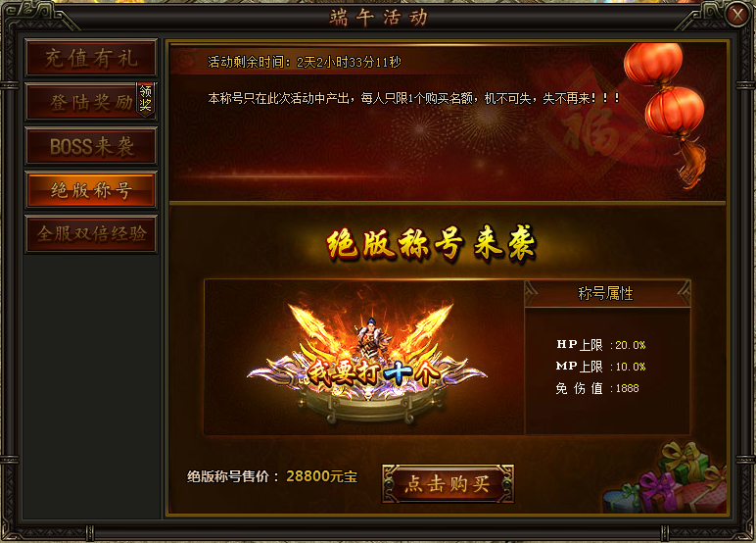Close the 端午活动 window
Viewport: 756px width, 543px height.
[737, 15]
